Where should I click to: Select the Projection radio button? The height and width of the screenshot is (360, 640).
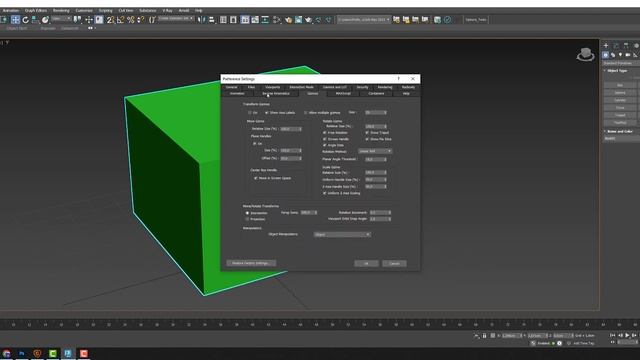(247, 219)
